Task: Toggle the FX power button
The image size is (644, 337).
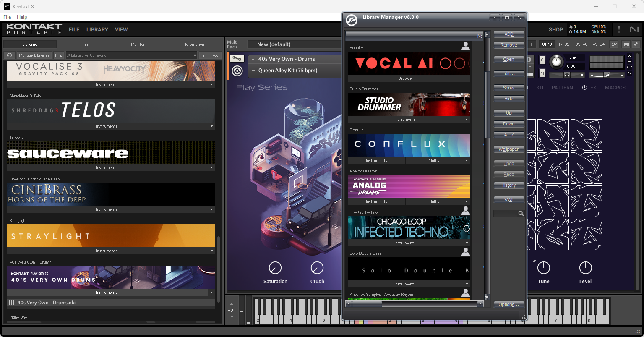Action: (584, 88)
